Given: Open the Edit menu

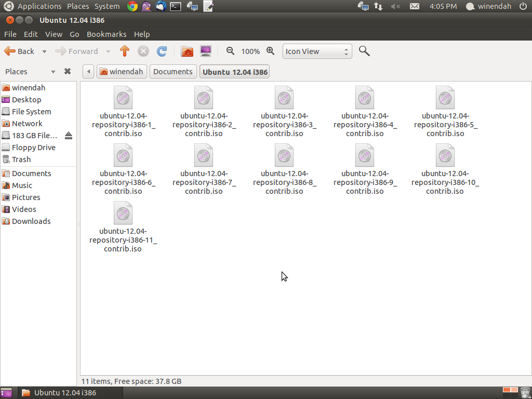Looking at the screenshot, I should tap(31, 34).
